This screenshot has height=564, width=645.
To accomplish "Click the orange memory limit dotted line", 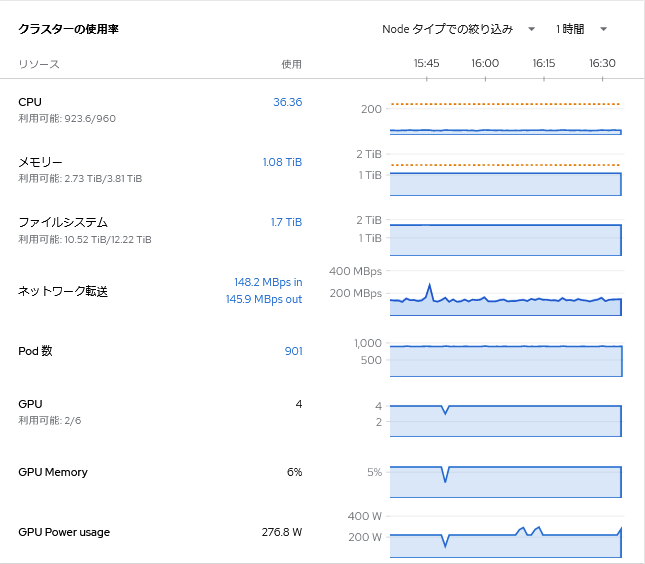I will [506, 165].
